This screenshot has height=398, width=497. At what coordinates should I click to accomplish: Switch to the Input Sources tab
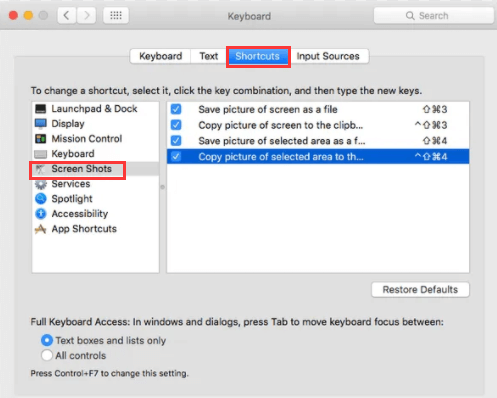328,56
